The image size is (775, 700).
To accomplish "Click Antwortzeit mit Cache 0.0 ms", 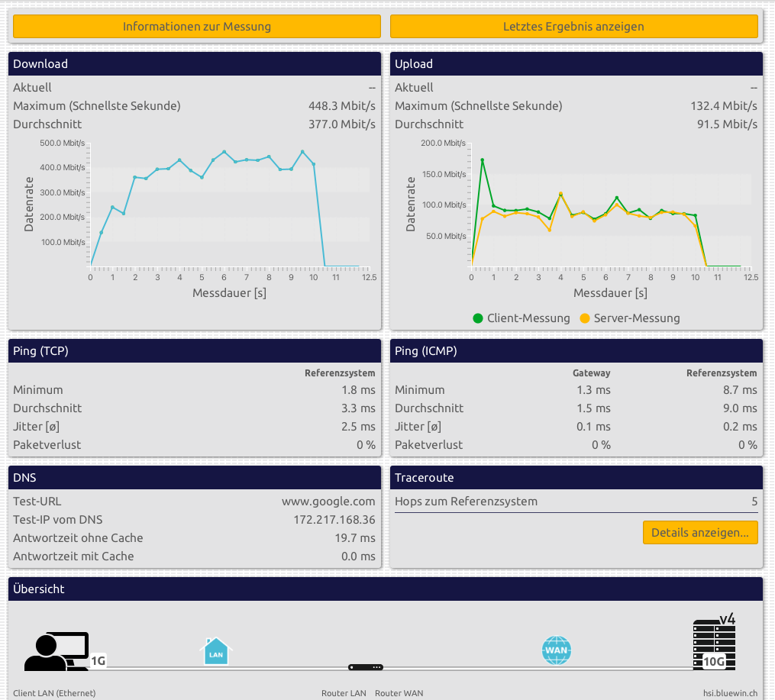I will pos(358,556).
